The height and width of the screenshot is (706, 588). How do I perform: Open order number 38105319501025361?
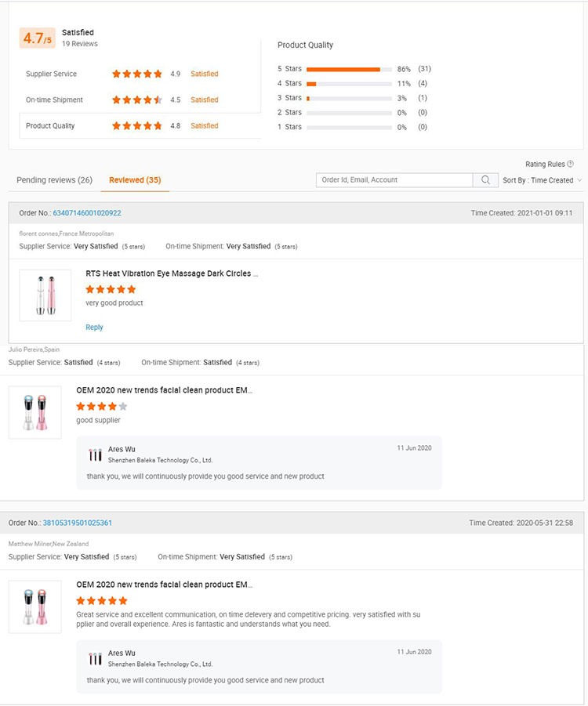(x=78, y=523)
